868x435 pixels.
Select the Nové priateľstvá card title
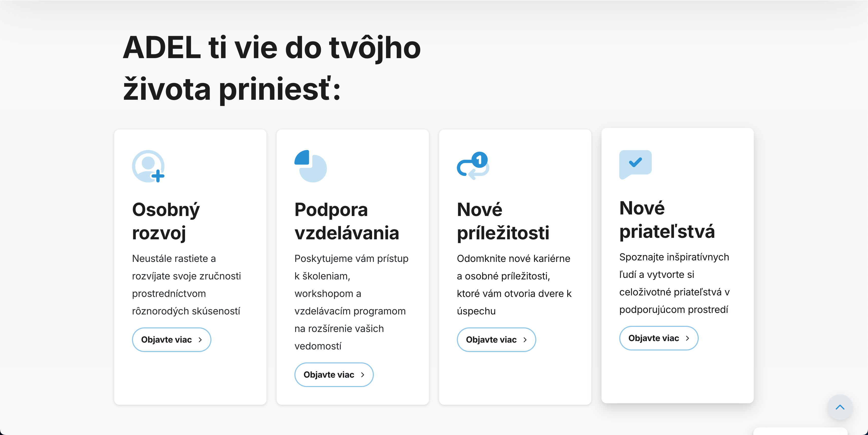click(667, 220)
